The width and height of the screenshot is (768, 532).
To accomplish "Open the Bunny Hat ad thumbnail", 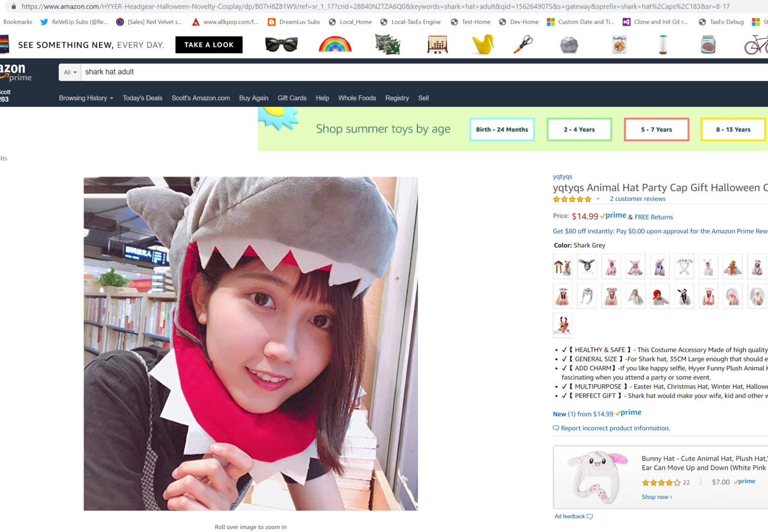I will click(597, 477).
